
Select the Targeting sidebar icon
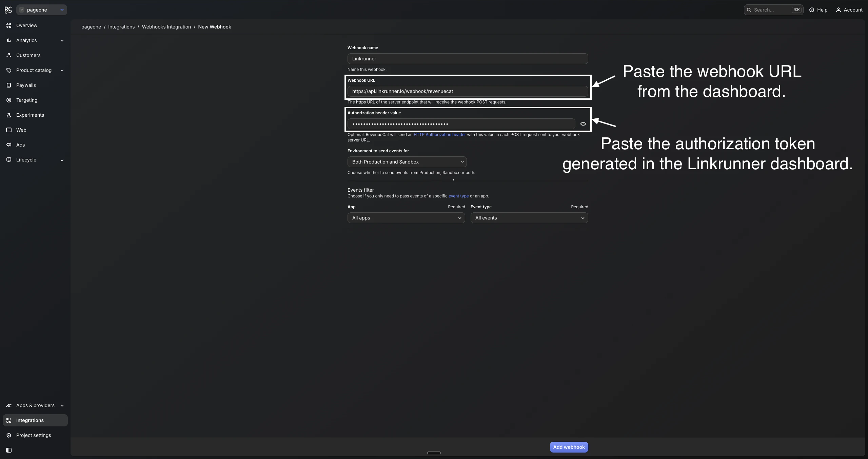point(9,100)
